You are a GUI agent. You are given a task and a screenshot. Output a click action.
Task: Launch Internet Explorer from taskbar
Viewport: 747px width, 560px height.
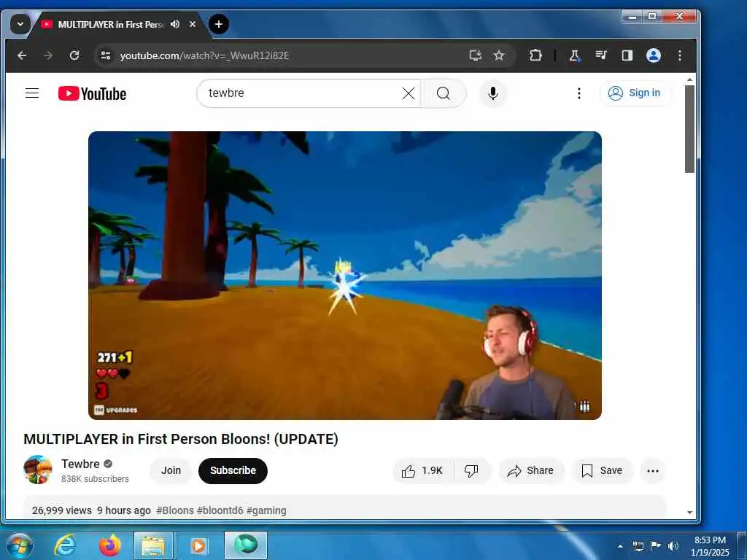tap(65, 545)
